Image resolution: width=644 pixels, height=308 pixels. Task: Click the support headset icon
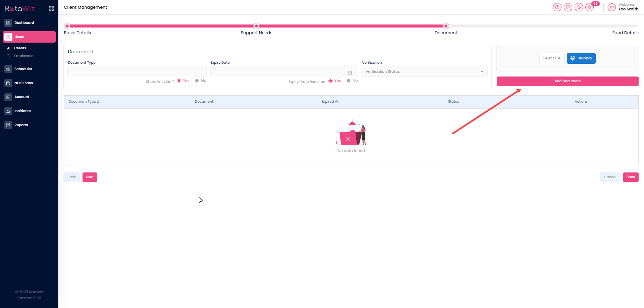(579, 7)
